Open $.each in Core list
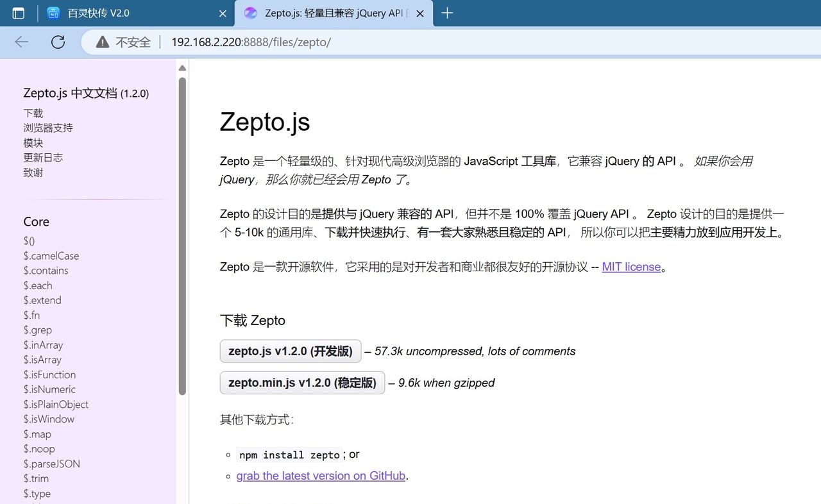 38,285
